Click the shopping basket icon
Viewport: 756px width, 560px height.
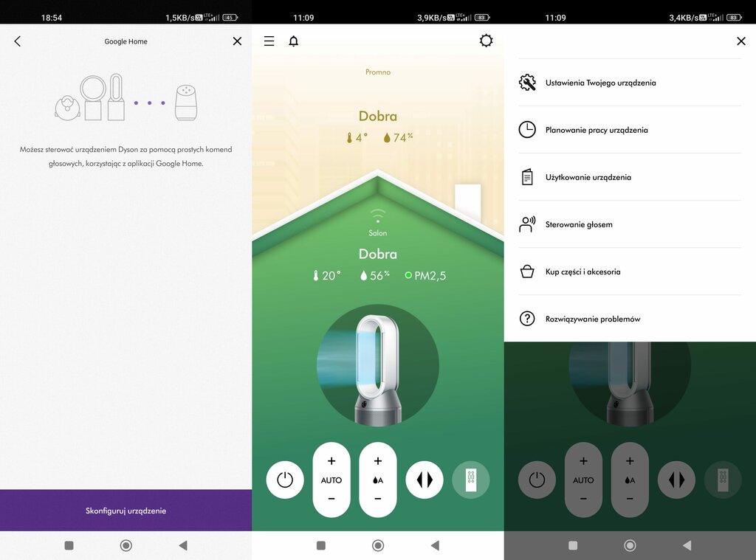click(527, 272)
